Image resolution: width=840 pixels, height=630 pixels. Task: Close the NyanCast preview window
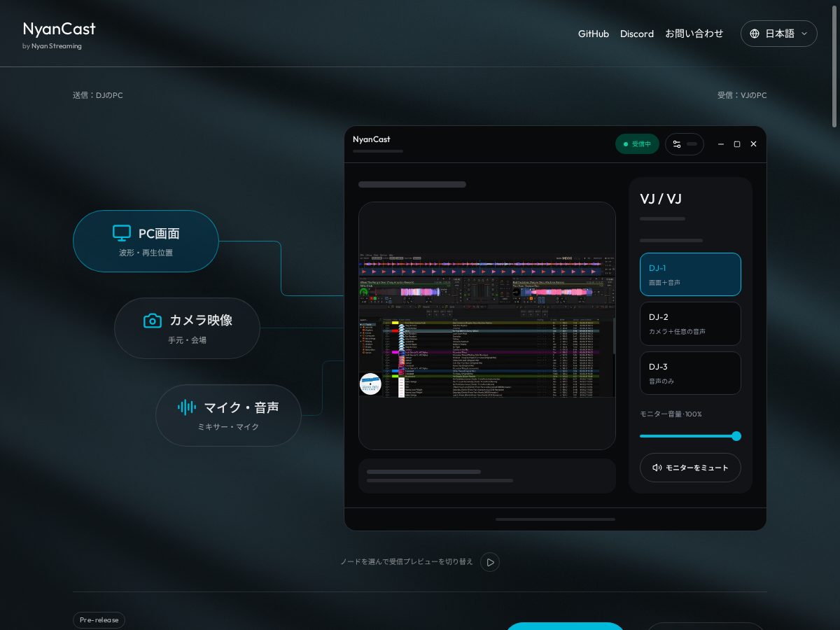pos(754,144)
